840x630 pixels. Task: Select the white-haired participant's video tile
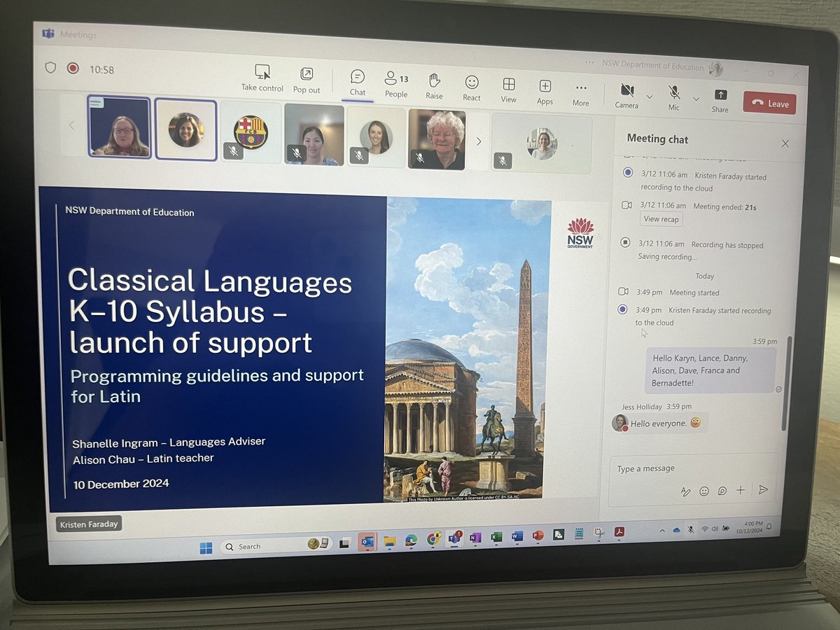tap(437, 139)
